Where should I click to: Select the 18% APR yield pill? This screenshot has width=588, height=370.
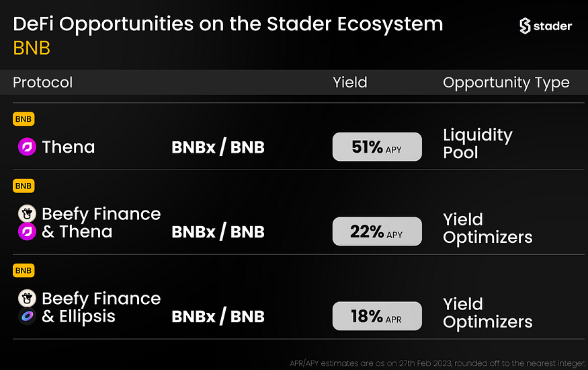[377, 316]
